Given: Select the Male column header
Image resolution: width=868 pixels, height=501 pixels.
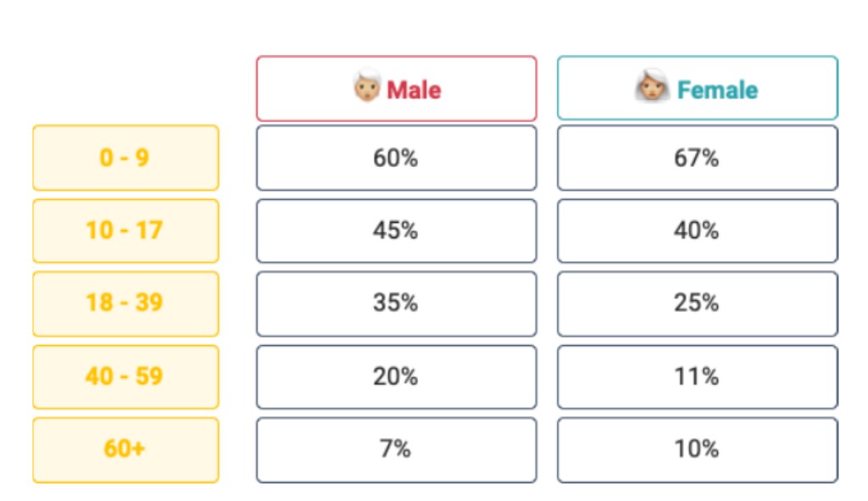Looking at the screenshot, I should (397, 88).
